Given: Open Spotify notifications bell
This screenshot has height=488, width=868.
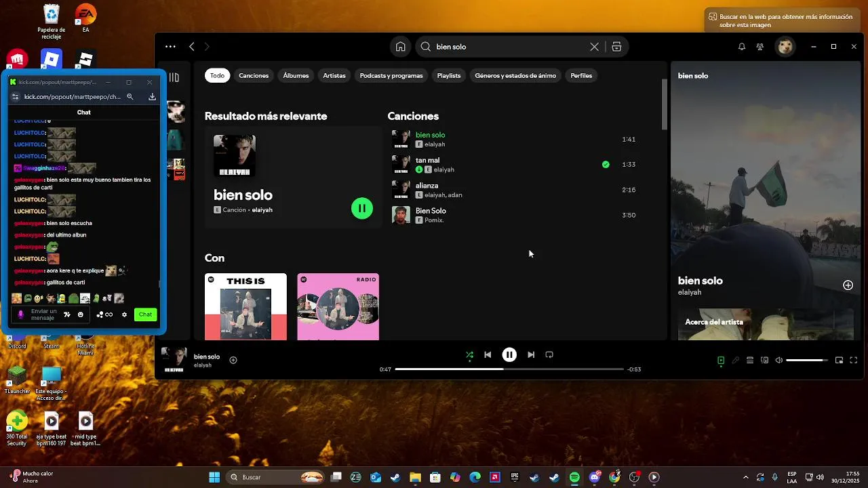Looking at the screenshot, I should pos(742,47).
